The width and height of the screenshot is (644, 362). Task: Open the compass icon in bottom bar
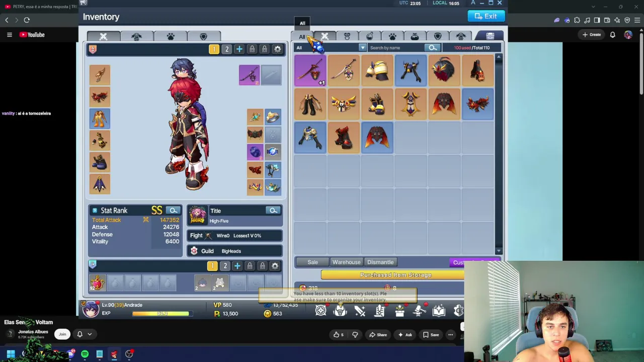[x=320, y=311]
